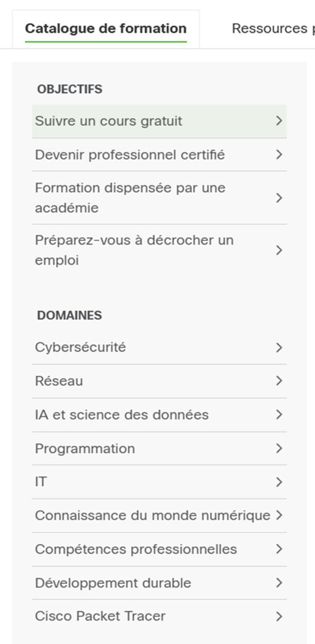Select the Réseau domain

(57, 381)
